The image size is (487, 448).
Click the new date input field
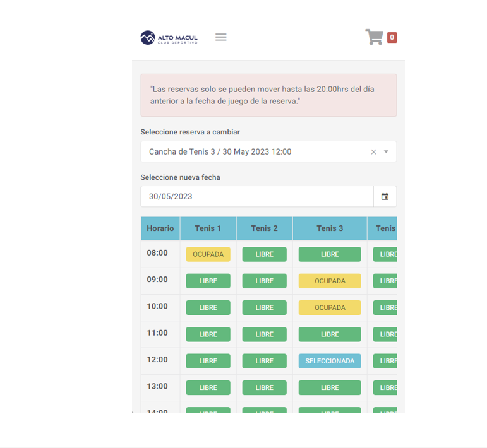257,196
